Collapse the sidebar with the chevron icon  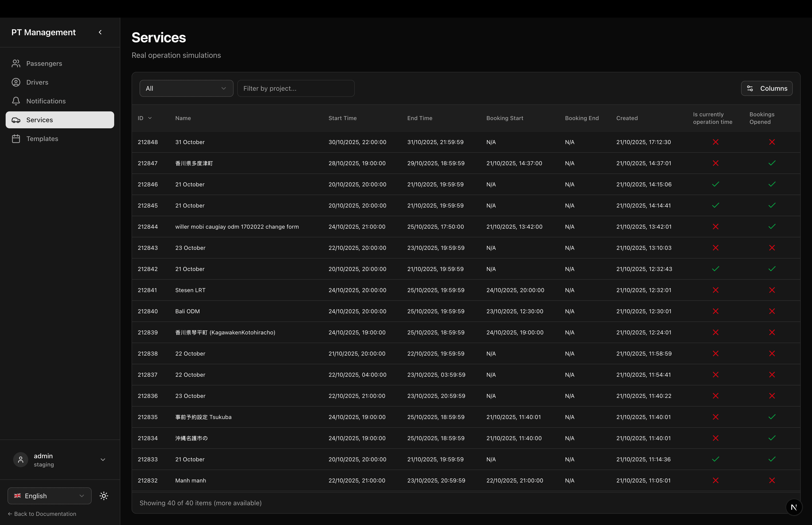point(100,32)
